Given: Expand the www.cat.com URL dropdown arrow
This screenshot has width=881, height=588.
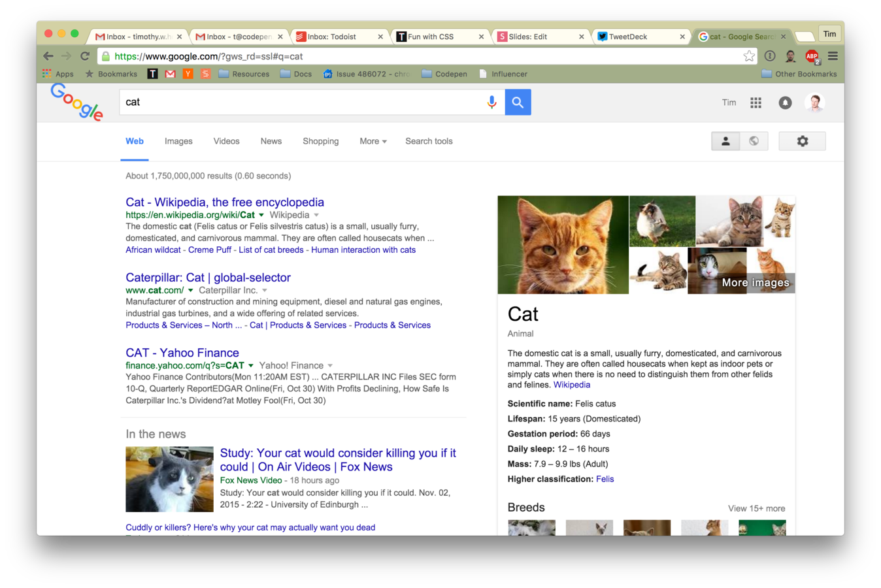Looking at the screenshot, I should click(x=191, y=290).
